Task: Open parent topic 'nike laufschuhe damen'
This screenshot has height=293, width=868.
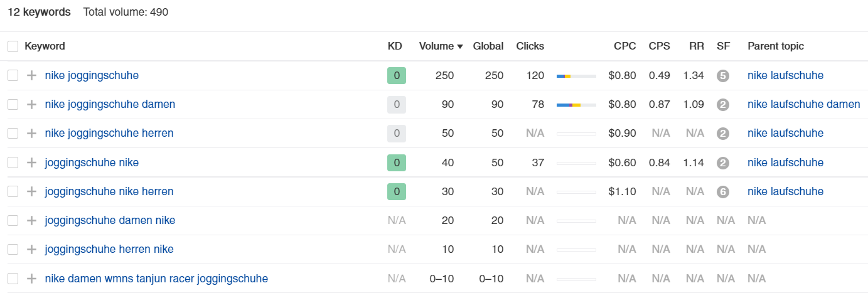Action: coord(803,105)
